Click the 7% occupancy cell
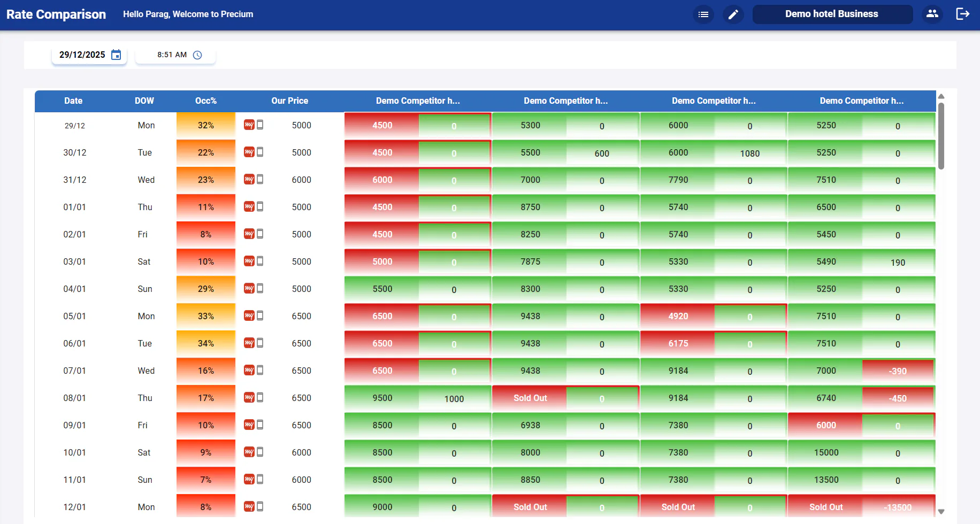Viewport: 980px width, 524px height. tap(206, 480)
